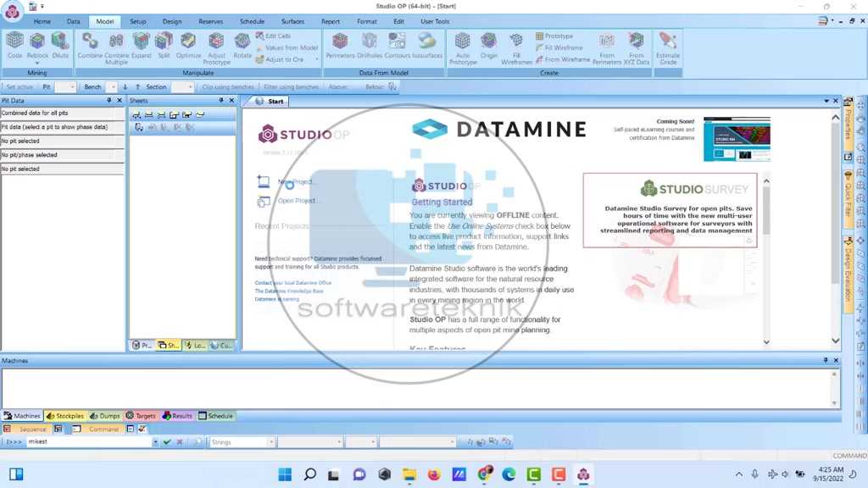Click Filter using benches button
This screenshot has width=868, height=488.
click(292, 87)
